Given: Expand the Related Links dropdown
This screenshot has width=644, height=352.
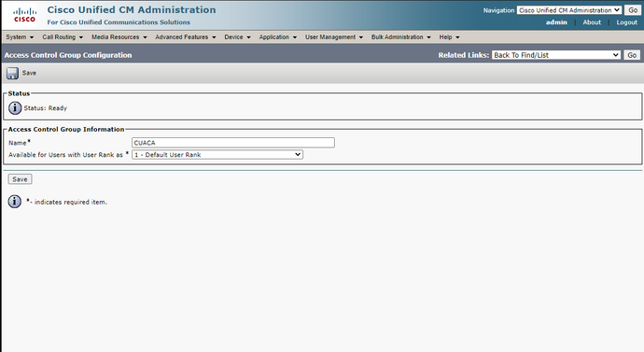Looking at the screenshot, I should (556, 55).
